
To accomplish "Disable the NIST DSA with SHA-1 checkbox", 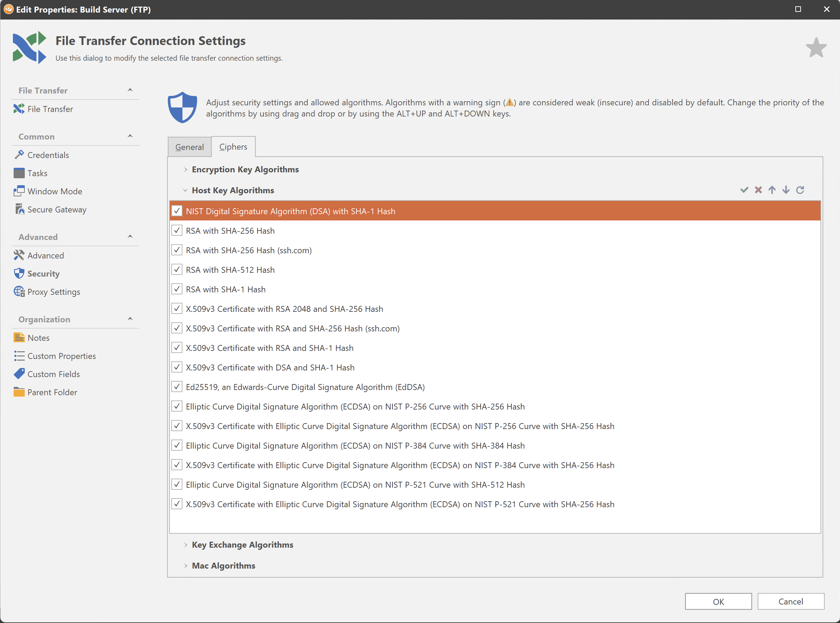I will 177,211.
